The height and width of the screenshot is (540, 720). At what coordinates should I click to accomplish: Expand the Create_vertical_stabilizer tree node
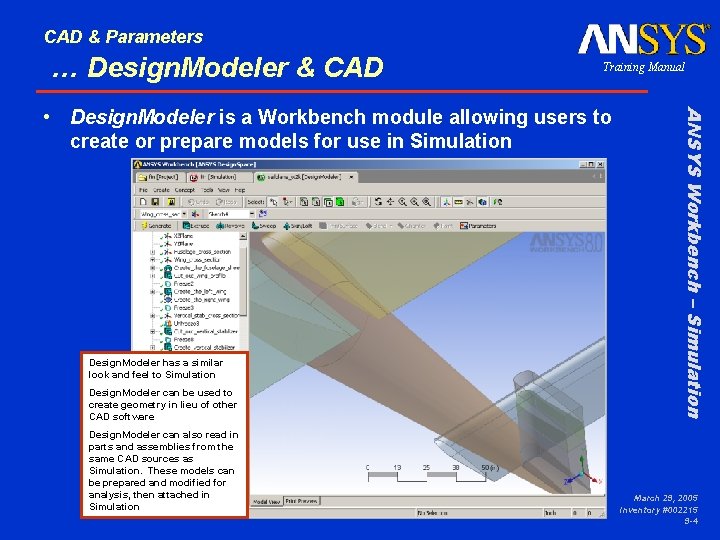pos(152,348)
